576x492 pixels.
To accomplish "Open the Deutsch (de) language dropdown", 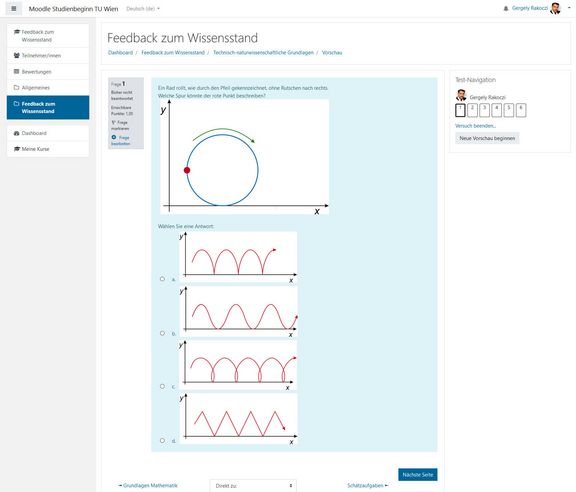I will tap(143, 9).
